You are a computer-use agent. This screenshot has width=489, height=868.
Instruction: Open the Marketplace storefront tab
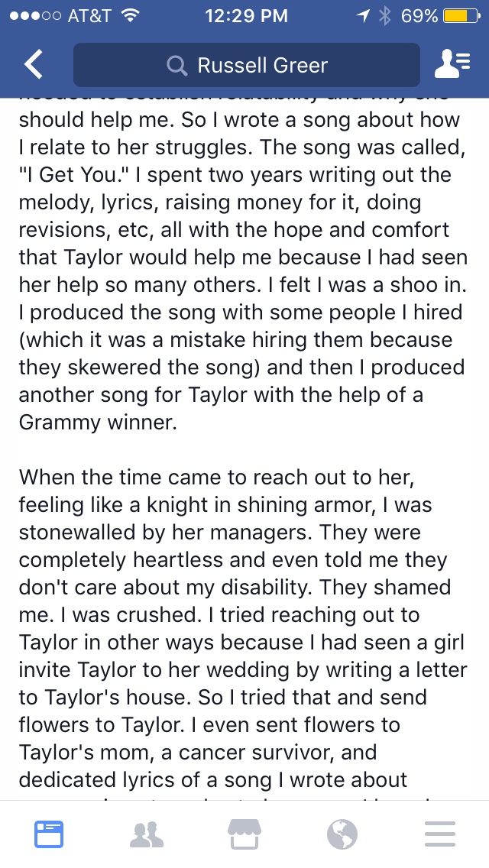click(244, 834)
